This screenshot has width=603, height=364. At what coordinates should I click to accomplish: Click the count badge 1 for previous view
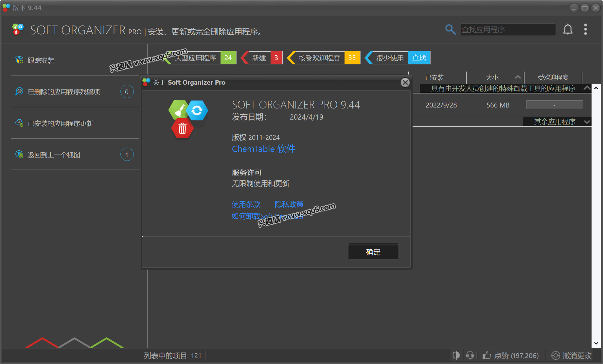127,155
